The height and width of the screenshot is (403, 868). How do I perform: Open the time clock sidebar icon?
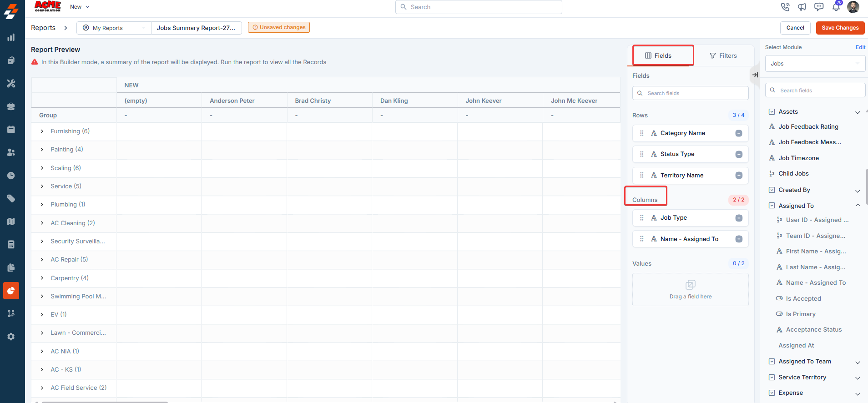pyautogui.click(x=11, y=176)
